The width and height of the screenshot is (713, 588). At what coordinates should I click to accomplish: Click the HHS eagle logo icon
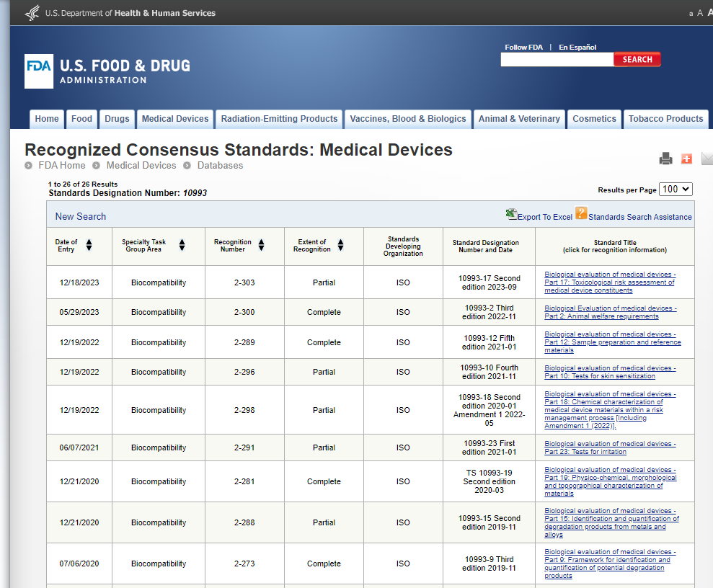[32, 13]
